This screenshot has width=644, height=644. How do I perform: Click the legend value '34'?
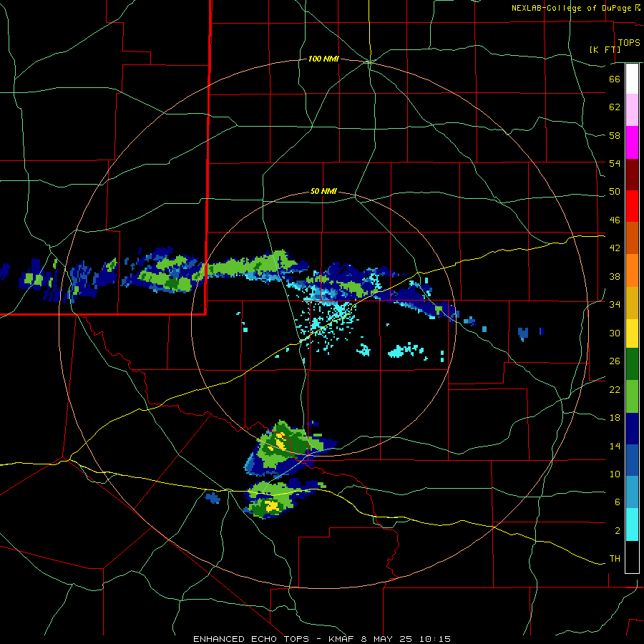click(615, 304)
